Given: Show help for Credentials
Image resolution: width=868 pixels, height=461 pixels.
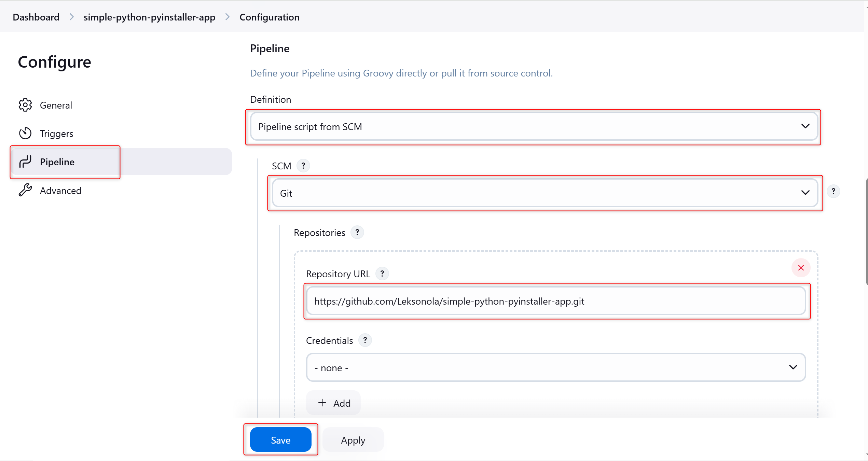Looking at the screenshot, I should (x=365, y=340).
